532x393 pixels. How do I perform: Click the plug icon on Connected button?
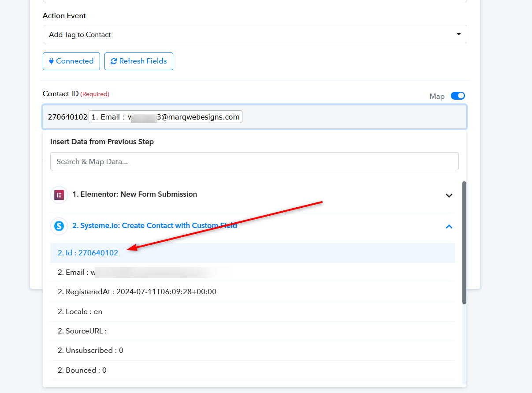point(52,61)
